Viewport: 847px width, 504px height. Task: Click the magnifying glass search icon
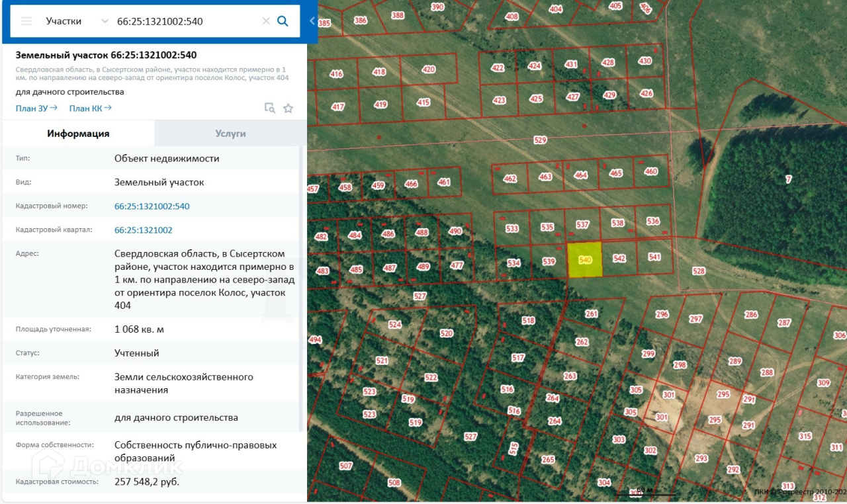(x=283, y=21)
